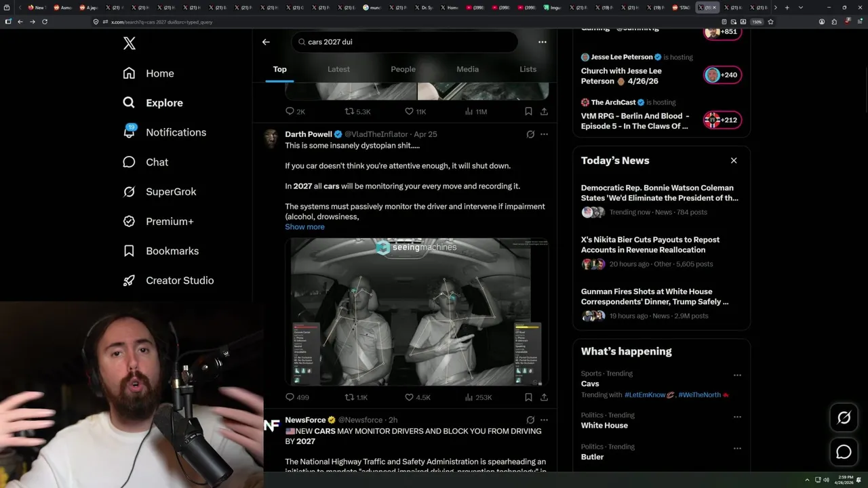Open the NewsForce account name link
The image size is (868, 488).
click(305, 420)
